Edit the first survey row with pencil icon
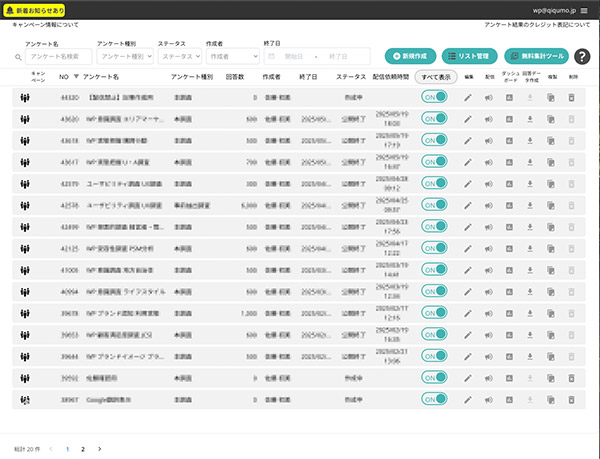 (467, 98)
